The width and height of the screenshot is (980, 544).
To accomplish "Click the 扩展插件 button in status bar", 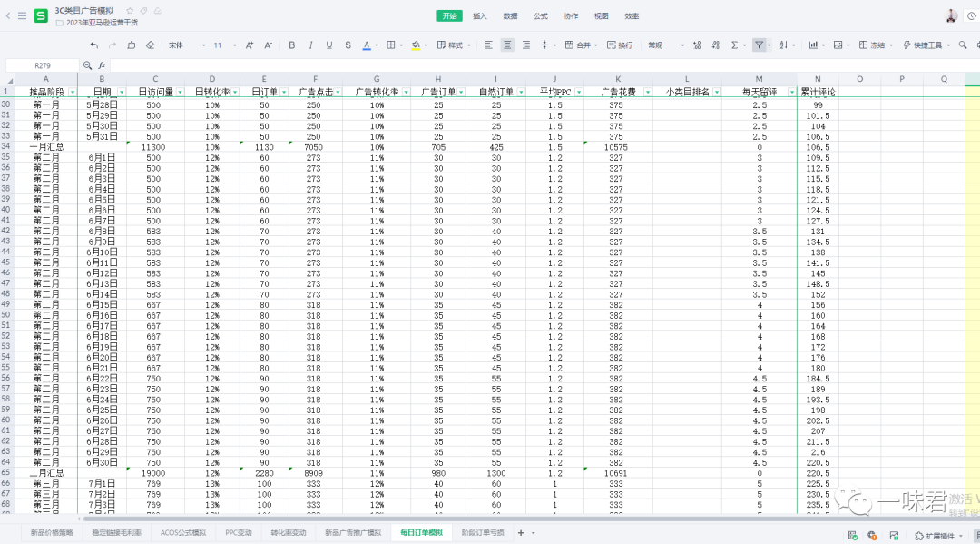I will tap(936, 536).
